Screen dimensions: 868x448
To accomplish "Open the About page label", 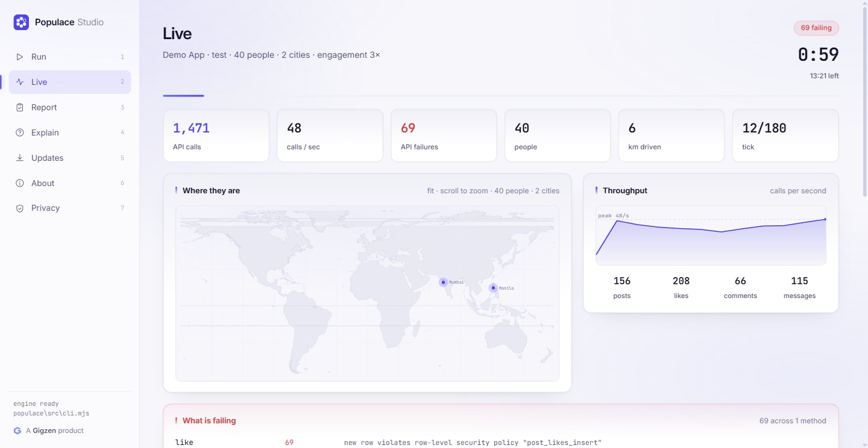I will tap(43, 183).
